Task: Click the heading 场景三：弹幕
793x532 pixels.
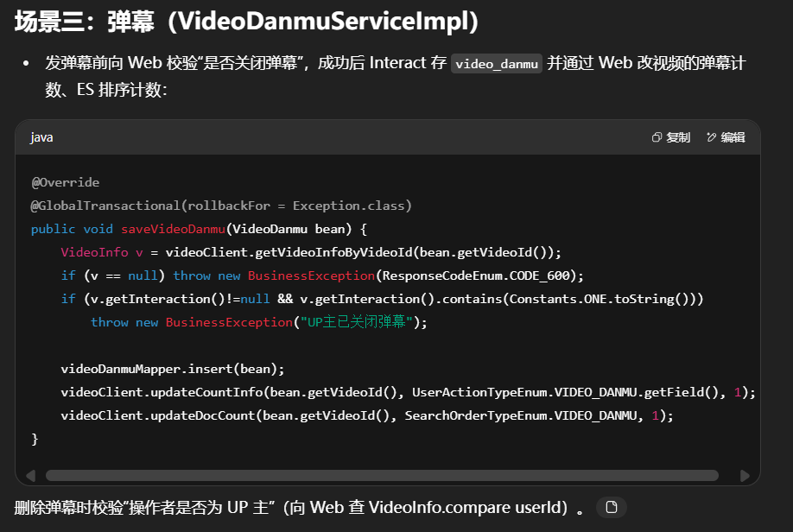Action: pyautogui.click(x=246, y=22)
